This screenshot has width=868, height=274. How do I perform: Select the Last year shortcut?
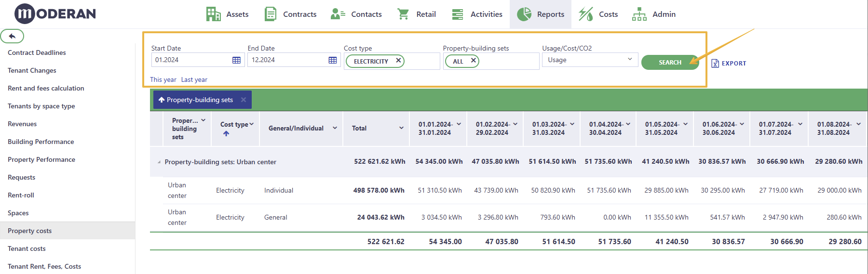tap(194, 80)
